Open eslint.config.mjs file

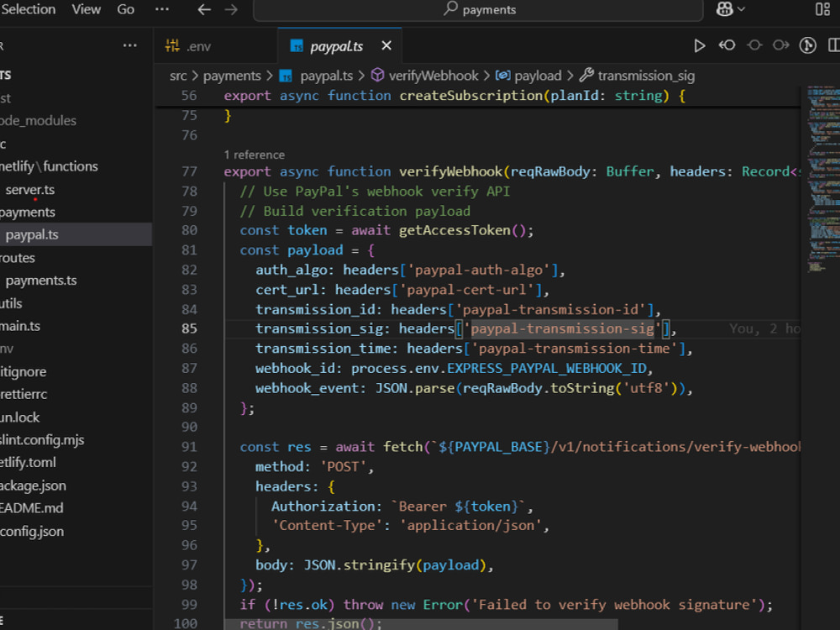[42, 440]
